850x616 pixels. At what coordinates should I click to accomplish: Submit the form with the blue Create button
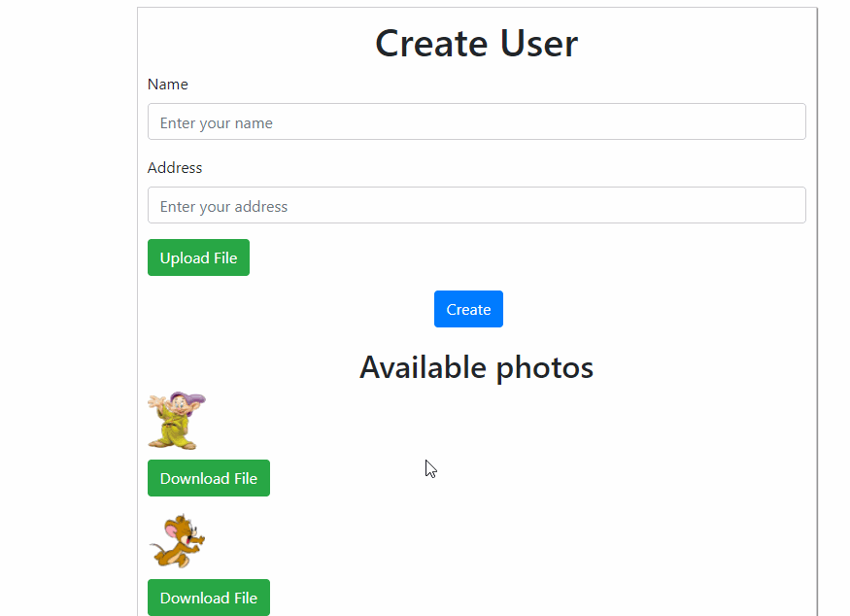(x=468, y=309)
